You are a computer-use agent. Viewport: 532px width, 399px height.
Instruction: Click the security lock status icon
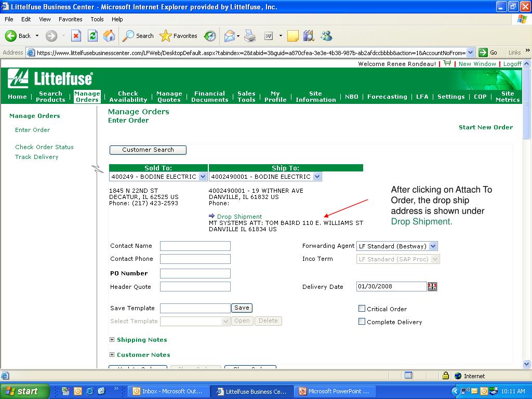click(x=446, y=376)
